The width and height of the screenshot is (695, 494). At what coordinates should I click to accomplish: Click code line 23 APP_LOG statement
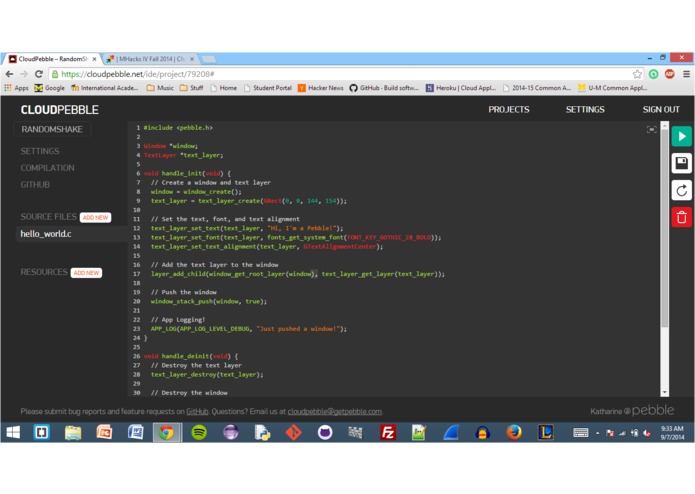pyautogui.click(x=248, y=329)
